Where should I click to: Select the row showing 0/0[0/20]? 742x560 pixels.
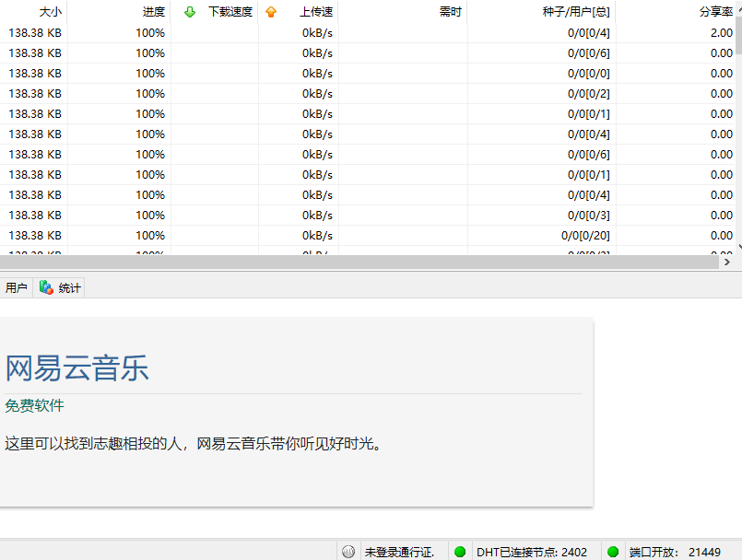click(x=368, y=236)
